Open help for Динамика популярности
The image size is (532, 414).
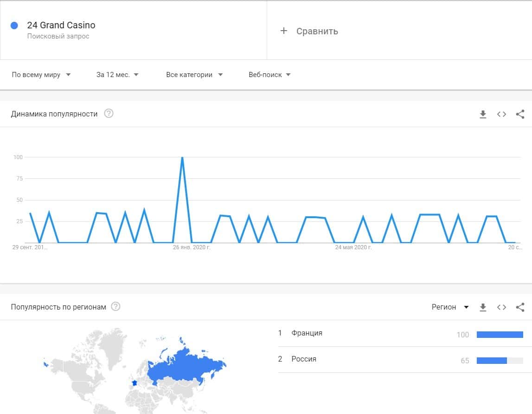coord(109,114)
